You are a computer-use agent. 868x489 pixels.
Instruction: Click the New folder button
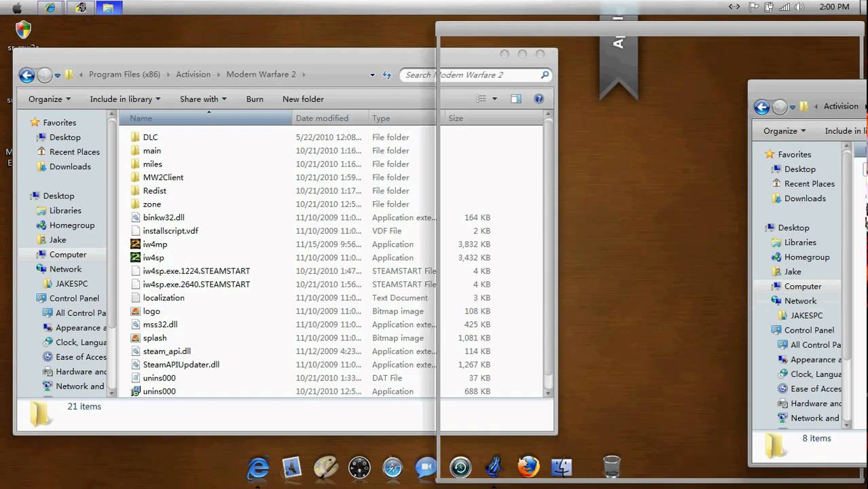click(303, 99)
